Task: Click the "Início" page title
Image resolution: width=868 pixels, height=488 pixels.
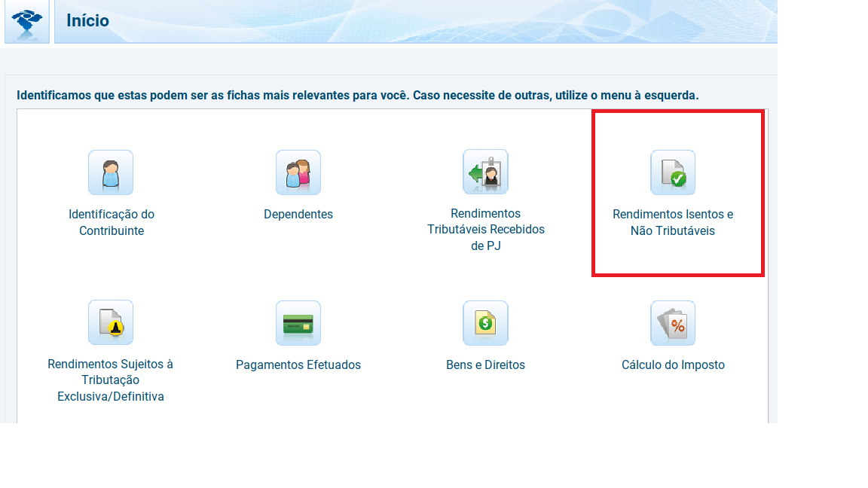Action: point(87,21)
